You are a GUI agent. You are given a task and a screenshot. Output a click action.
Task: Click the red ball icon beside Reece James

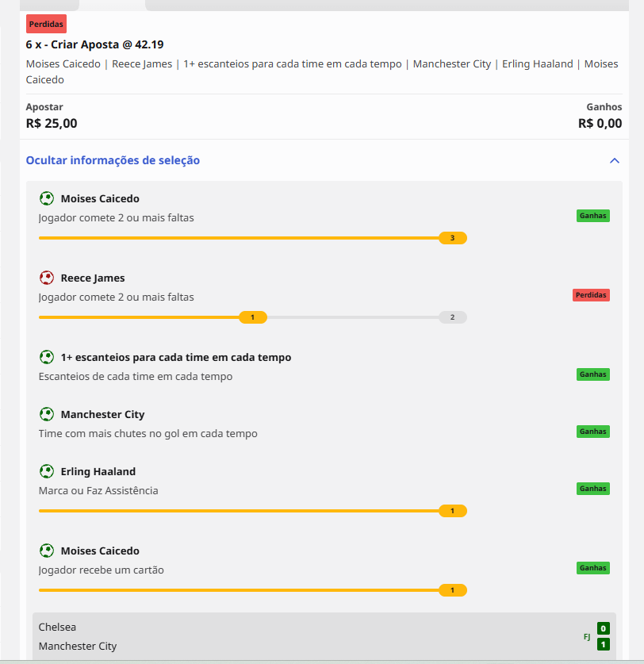click(47, 278)
